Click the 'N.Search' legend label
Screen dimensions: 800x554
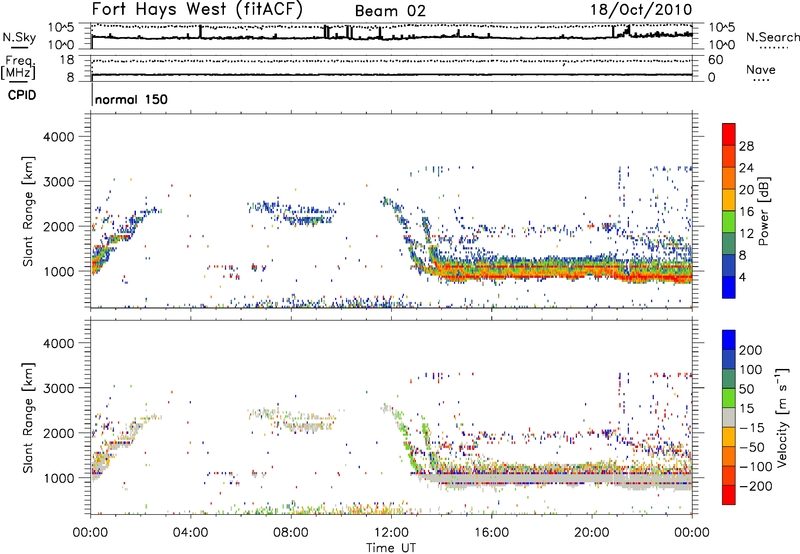(772, 37)
